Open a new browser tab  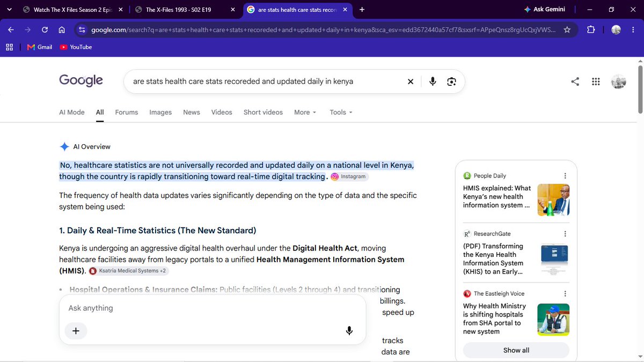click(x=362, y=10)
